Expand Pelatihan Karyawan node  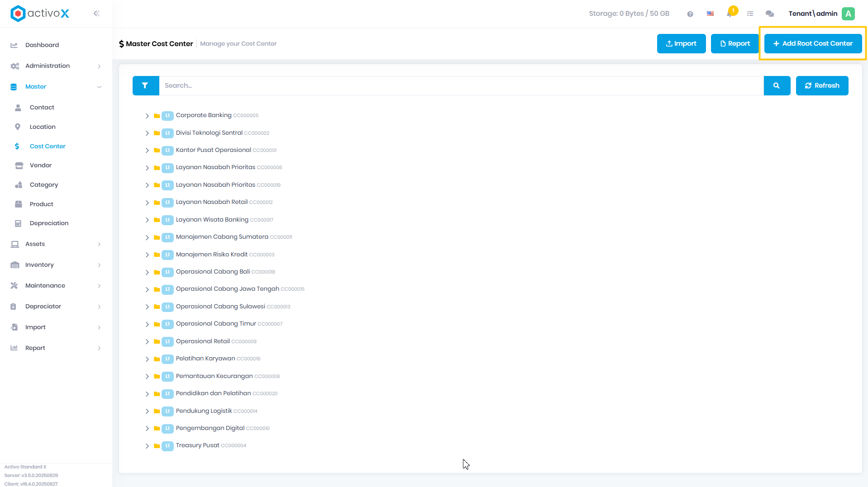coord(147,359)
